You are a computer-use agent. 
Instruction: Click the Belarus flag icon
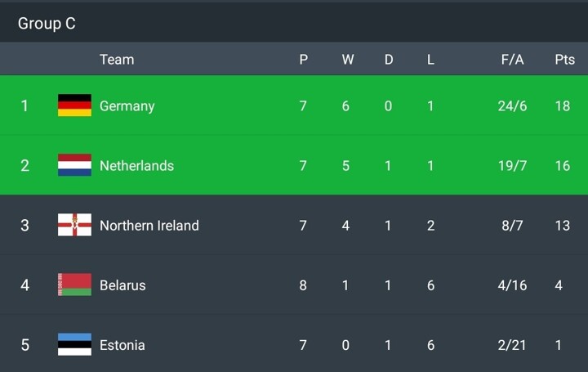[74, 285]
